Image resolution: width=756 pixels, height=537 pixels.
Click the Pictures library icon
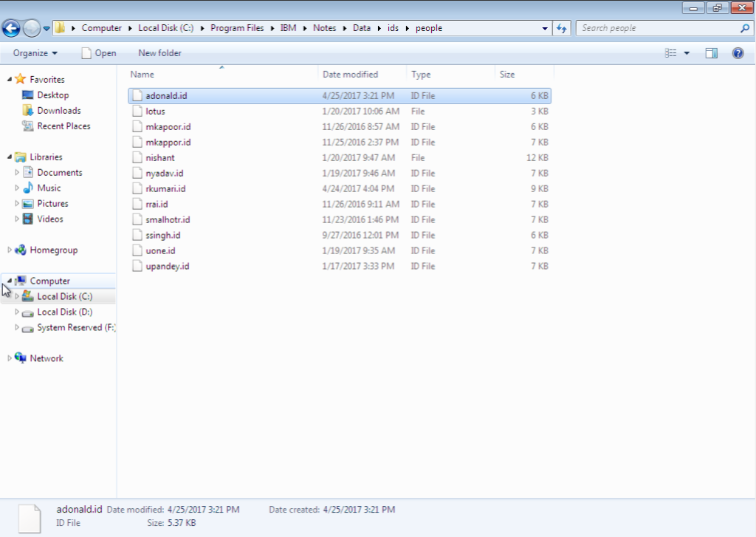(x=28, y=204)
